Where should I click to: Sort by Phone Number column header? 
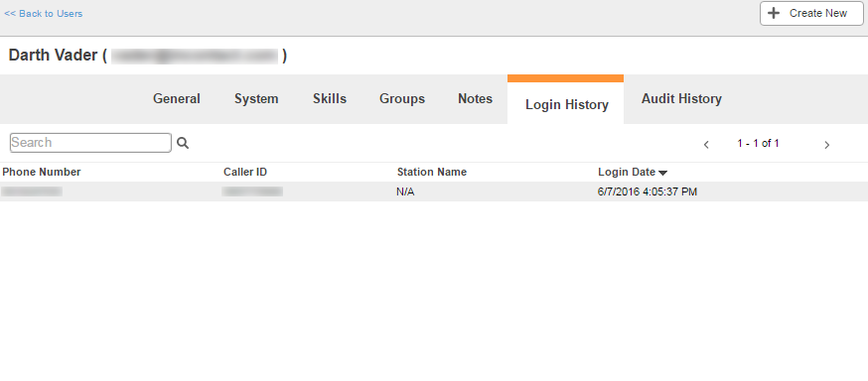42,172
